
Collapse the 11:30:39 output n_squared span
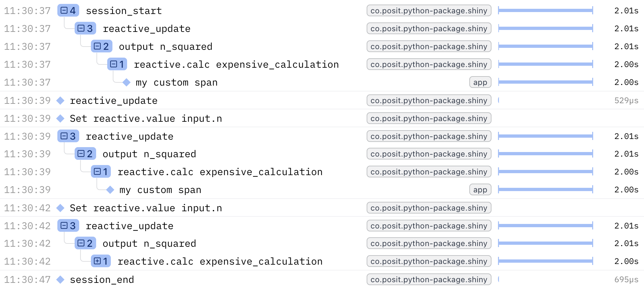[x=81, y=154]
